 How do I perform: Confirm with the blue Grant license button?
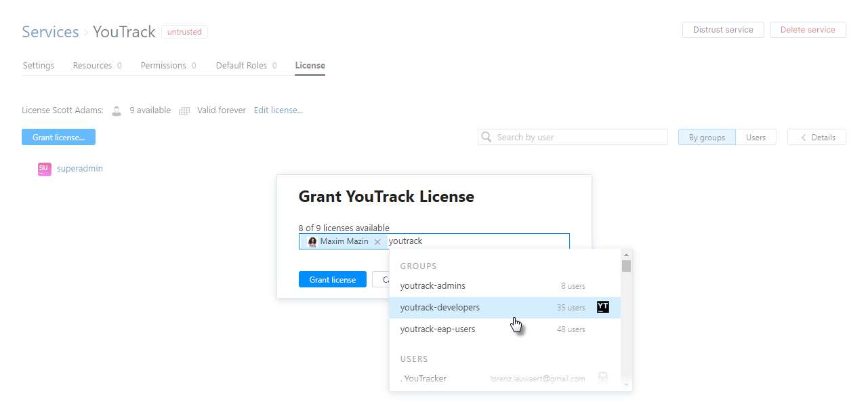[333, 279]
